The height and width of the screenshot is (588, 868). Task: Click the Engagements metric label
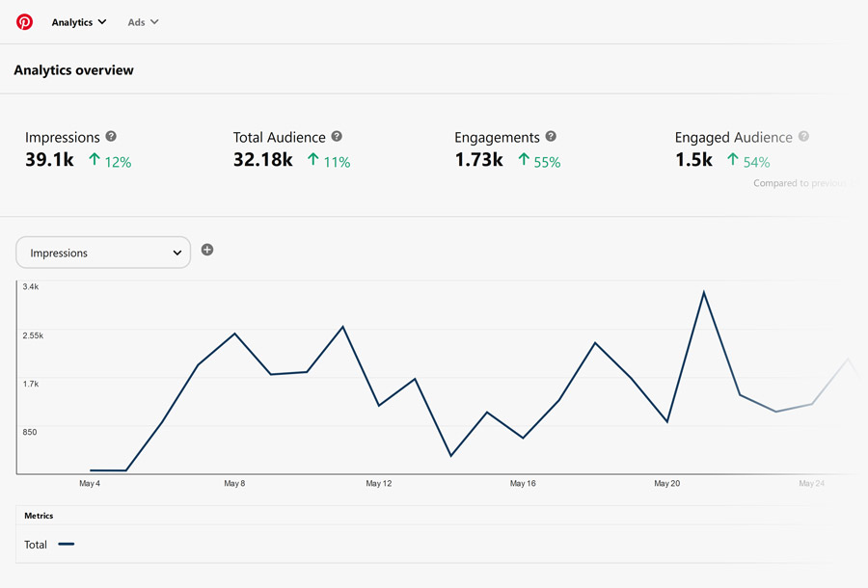click(497, 137)
